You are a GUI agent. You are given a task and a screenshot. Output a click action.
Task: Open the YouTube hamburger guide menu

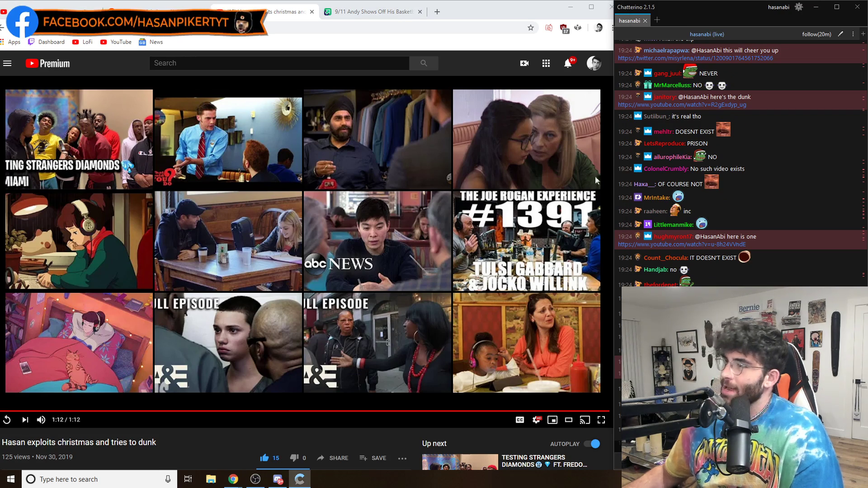tap(8, 63)
